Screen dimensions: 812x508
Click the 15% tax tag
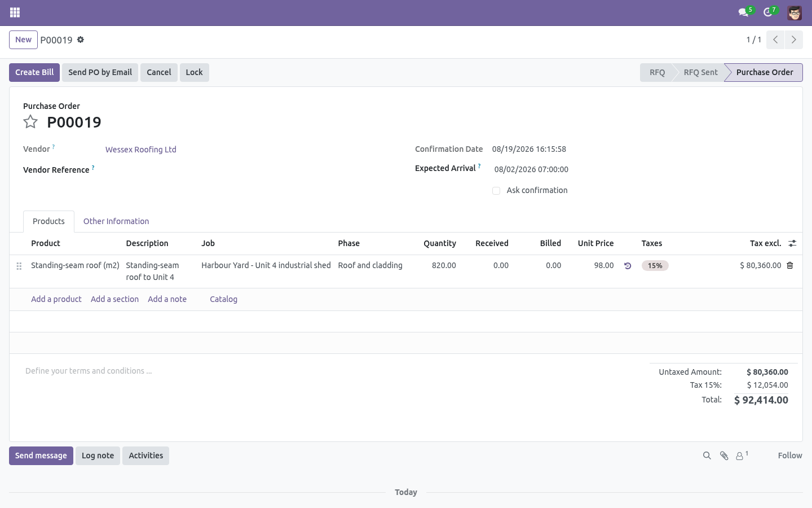tap(655, 265)
